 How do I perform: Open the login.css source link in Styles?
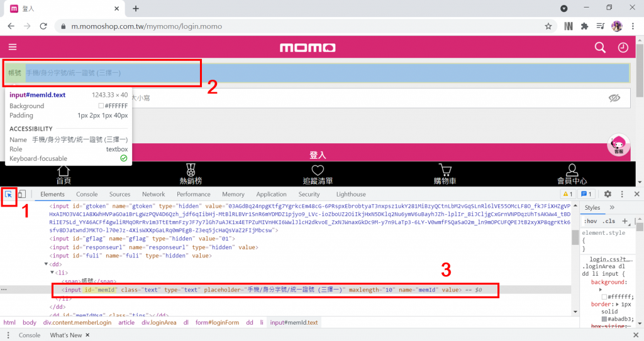click(611, 259)
